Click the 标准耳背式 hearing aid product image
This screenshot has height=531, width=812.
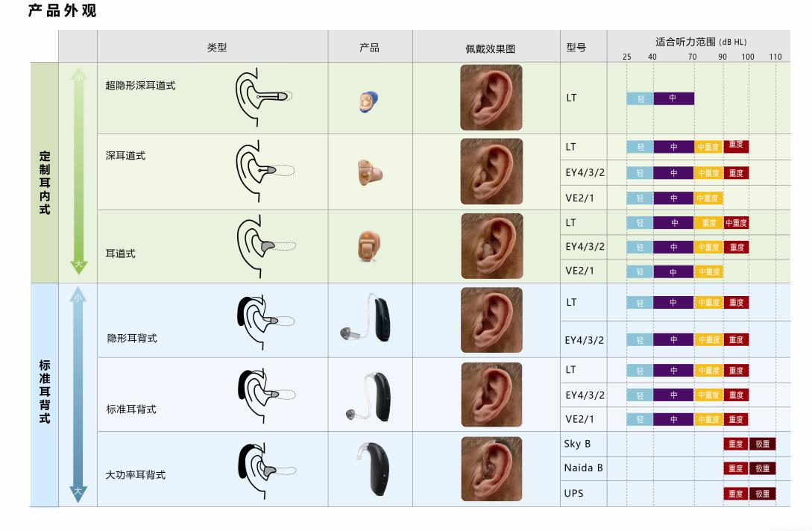(x=370, y=395)
